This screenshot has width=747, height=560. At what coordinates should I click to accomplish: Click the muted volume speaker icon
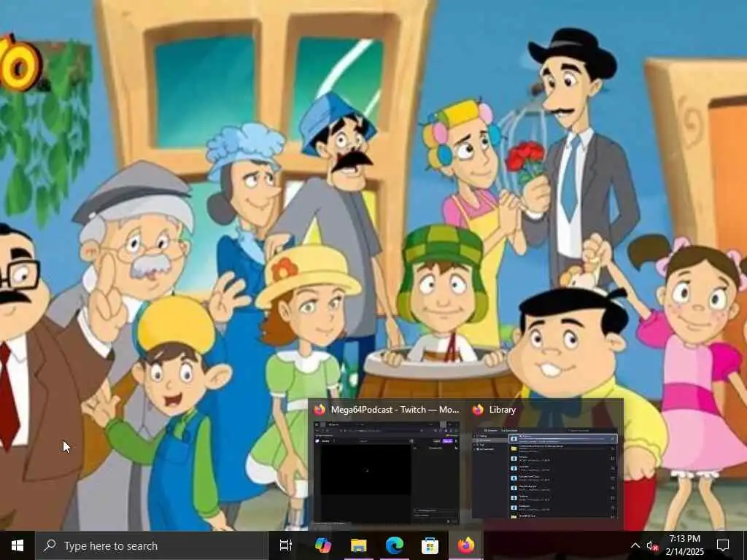[x=651, y=546]
